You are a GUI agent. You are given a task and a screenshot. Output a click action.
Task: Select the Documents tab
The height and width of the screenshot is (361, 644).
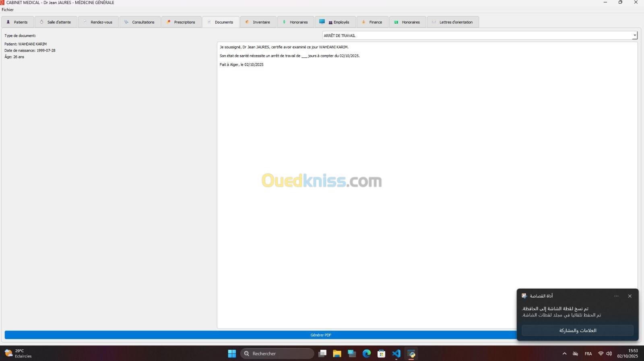(x=221, y=22)
